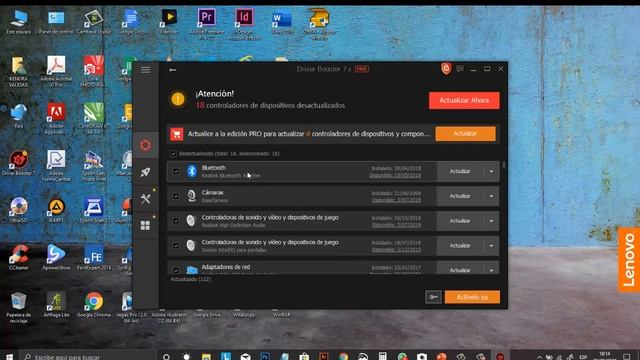
Task: Open Google Chrome desktop shortcut
Action: (x=93, y=305)
